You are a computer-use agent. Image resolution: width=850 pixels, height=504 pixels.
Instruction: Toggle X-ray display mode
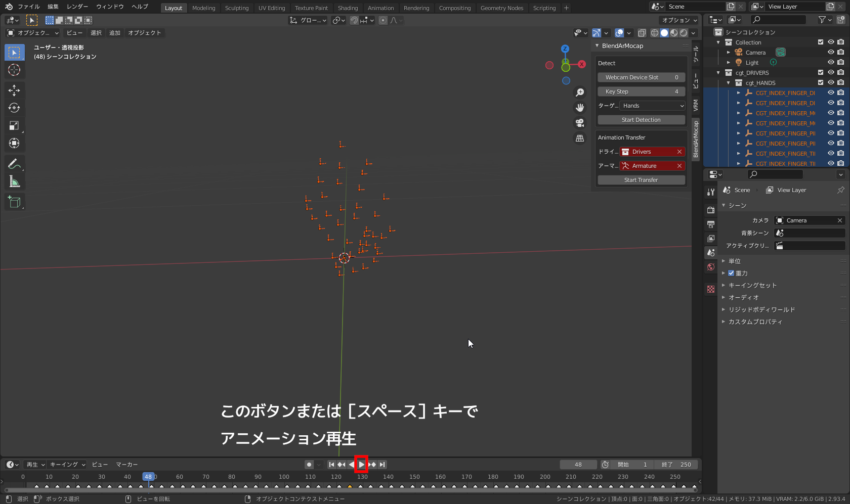click(x=642, y=33)
